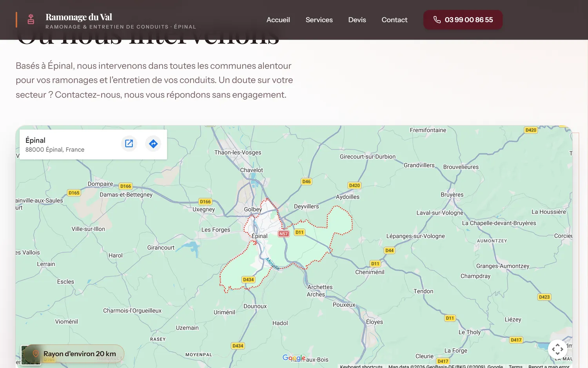Click the D11 shield next to N57

[x=299, y=232]
